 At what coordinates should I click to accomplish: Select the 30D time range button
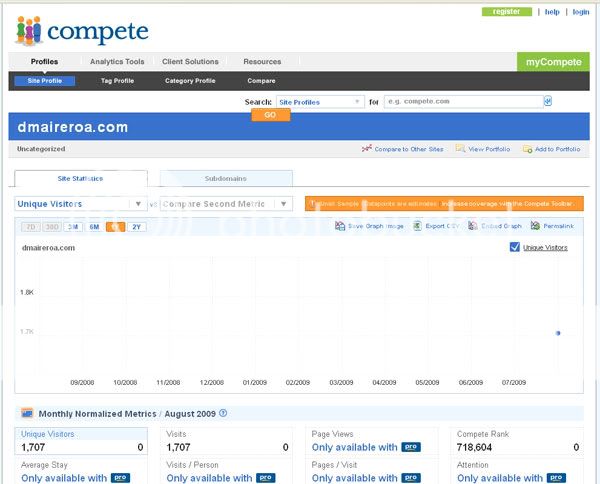(52, 227)
